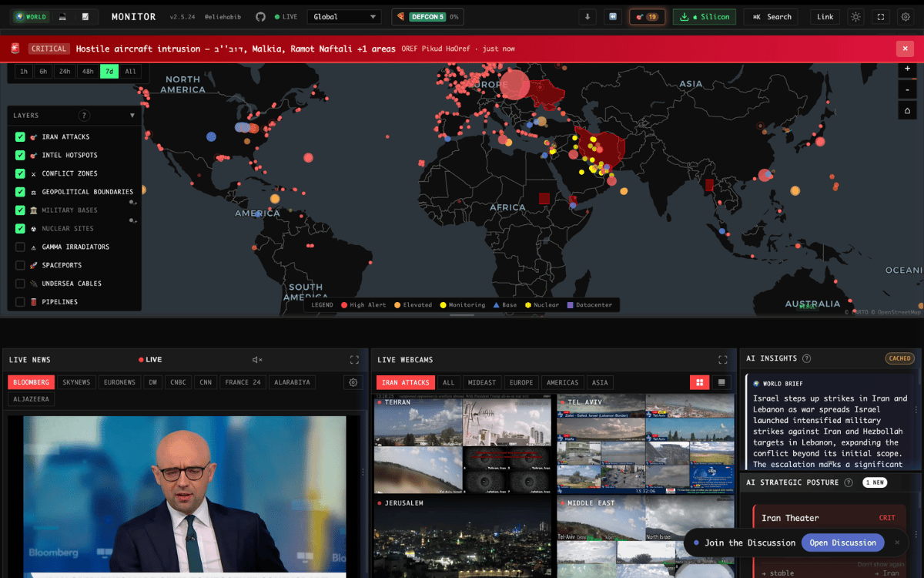Open the Global region dropdown
The width and height of the screenshot is (924, 578).
pos(344,15)
